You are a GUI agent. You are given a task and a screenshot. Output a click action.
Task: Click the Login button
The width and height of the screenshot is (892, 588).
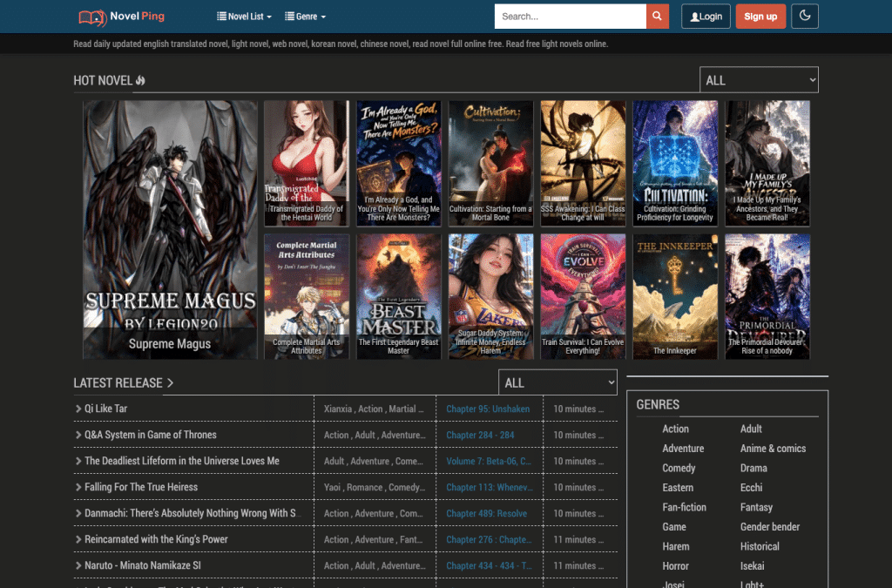[x=706, y=17]
